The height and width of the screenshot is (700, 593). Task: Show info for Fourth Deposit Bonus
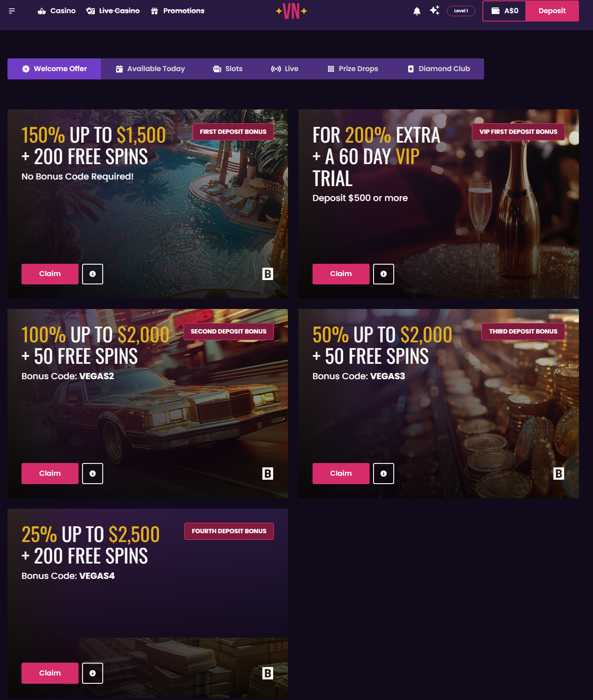pos(93,673)
